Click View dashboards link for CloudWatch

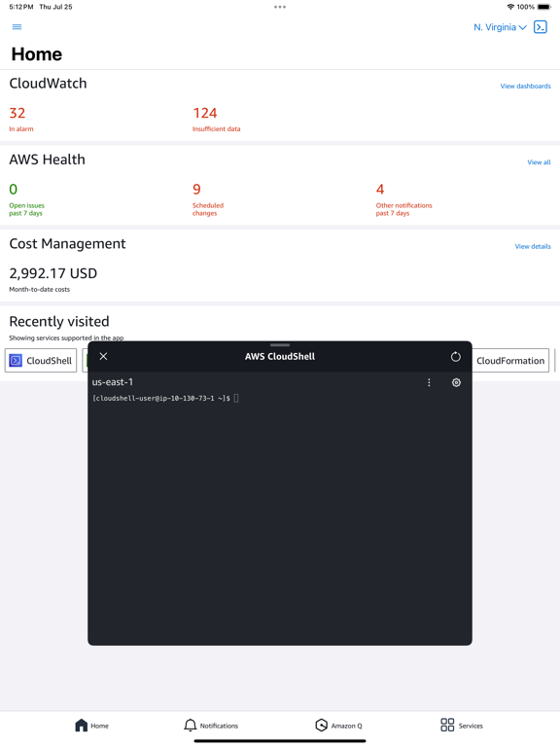(x=525, y=87)
